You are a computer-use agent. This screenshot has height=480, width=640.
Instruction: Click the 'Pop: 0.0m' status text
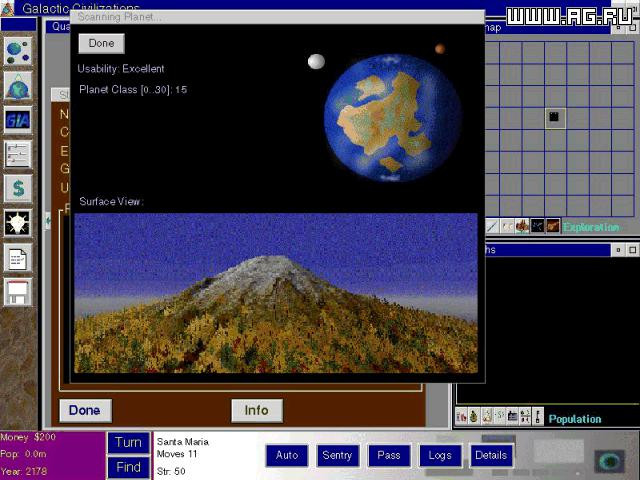pos(23,454)
